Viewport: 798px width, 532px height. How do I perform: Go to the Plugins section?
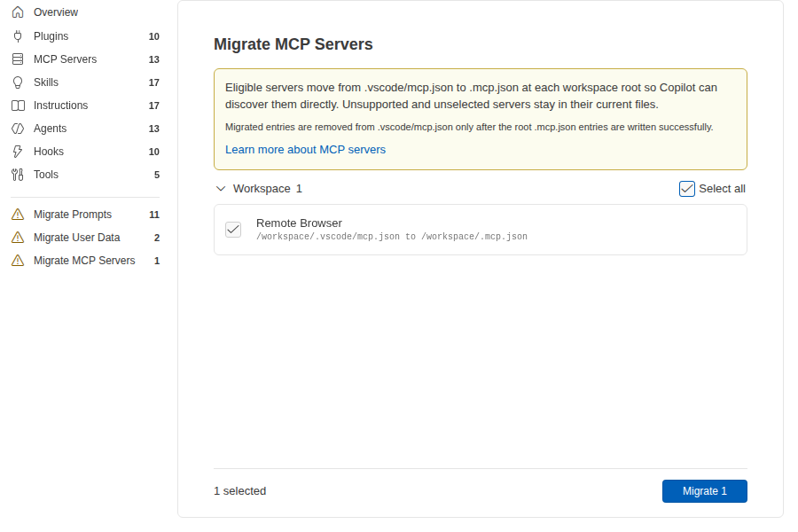point(85,36)
